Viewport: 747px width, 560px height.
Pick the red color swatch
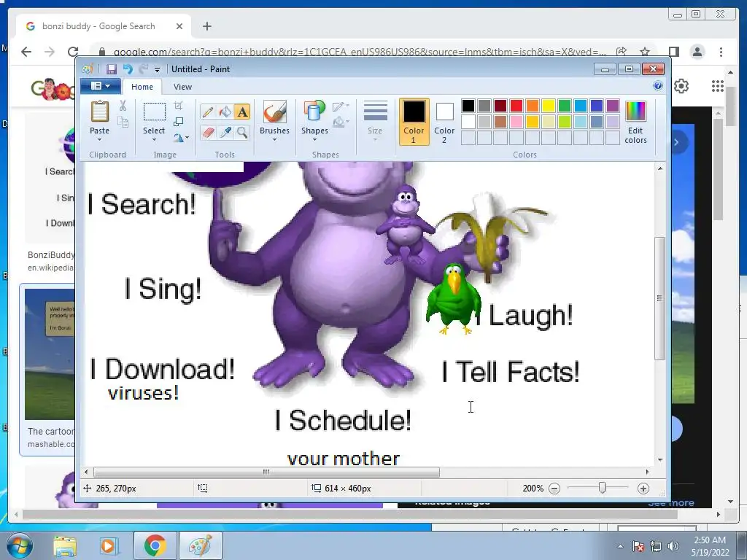pos(516,105)
